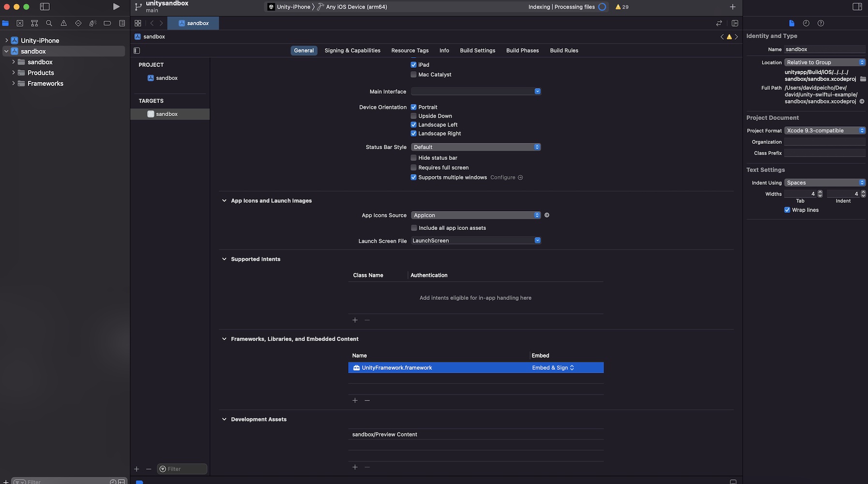
Task: Run the project with the Play button
Action: pos(116,7)
